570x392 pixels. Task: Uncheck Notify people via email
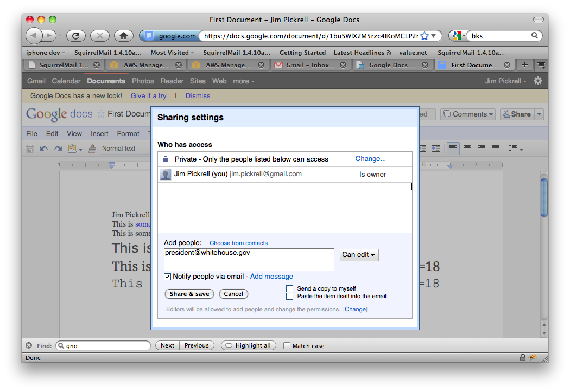[x=167, y=277]
